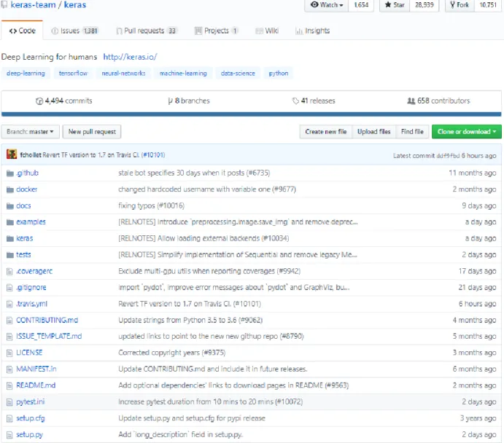Click the CONTRIBUTING.md file icon
Screen dimensions: 504x443
(x=9, y=321)
